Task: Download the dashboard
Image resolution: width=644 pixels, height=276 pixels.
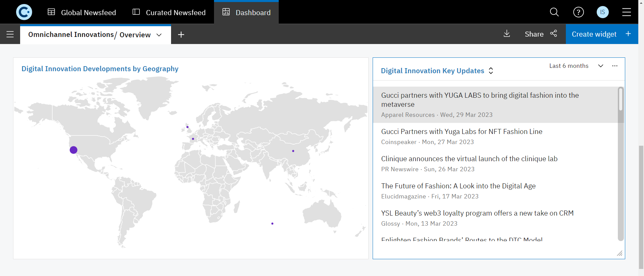Action: (x=507, y=34)
